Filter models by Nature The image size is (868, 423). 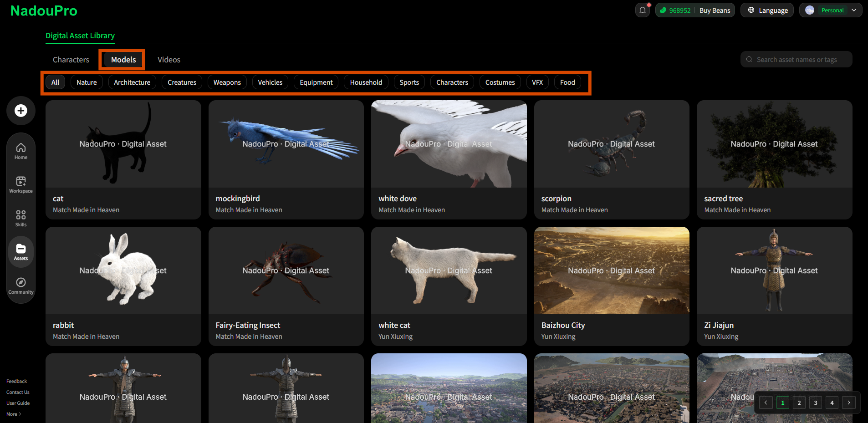coord(87,82)
